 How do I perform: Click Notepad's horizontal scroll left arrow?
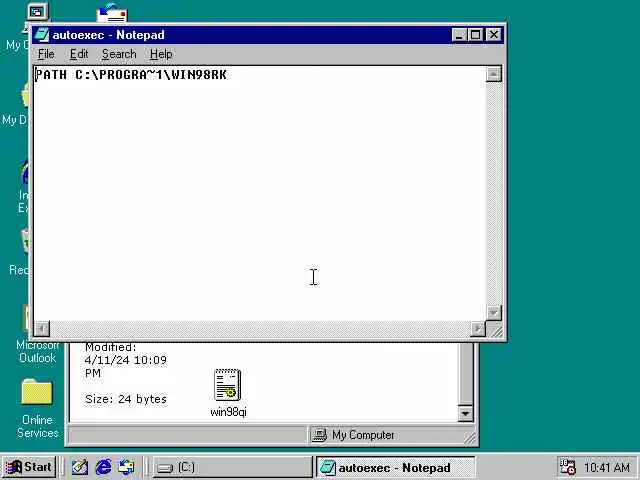tap(42, 329)
